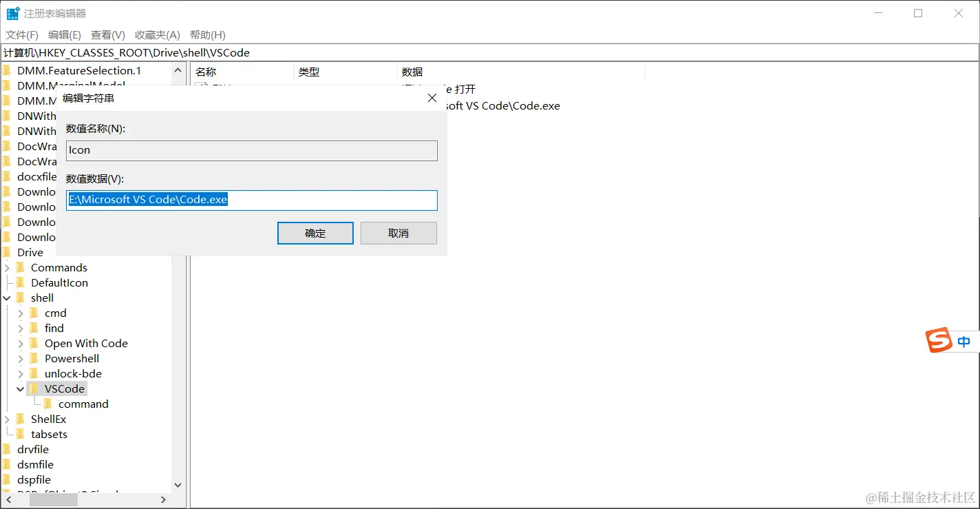This screenshot has width=980, height=509.
Task: Close the 编辑字符串 dialog
Action: coord(432,98)
